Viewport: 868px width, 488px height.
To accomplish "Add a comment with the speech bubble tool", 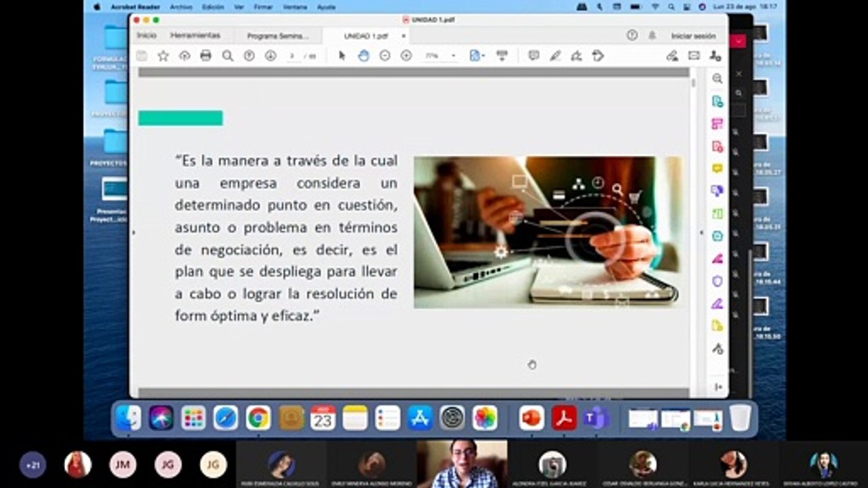I will click(x=534, y=56).
